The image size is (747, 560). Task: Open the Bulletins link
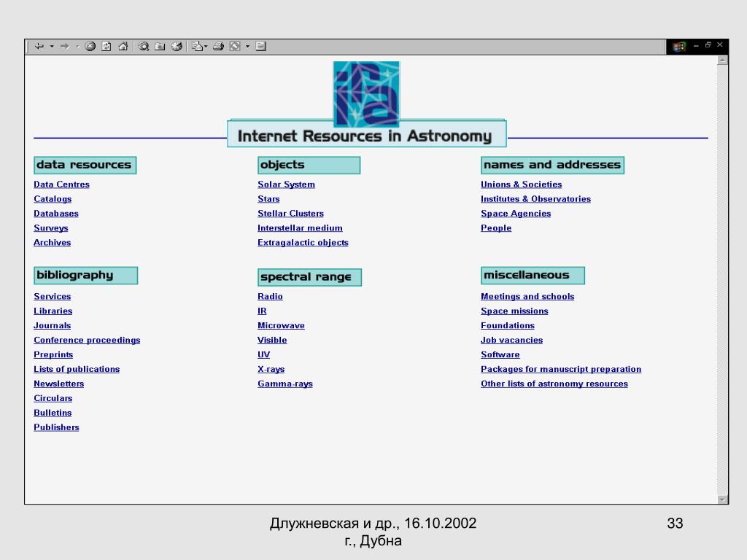[52, 413]
